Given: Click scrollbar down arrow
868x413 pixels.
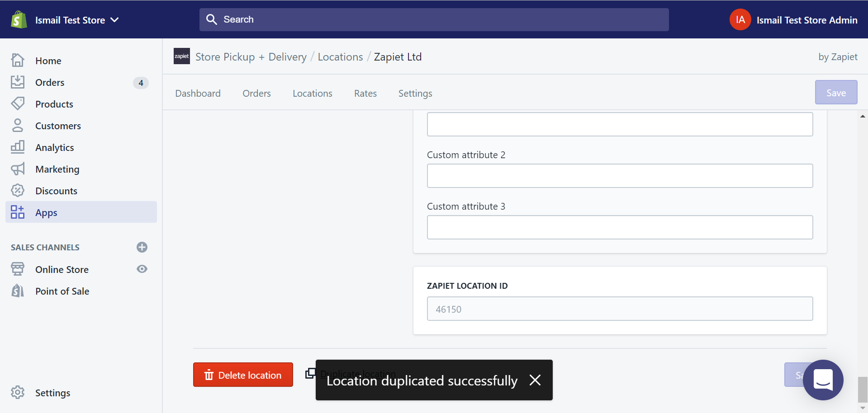Looking at the screenshot, I should pos(863,408).
